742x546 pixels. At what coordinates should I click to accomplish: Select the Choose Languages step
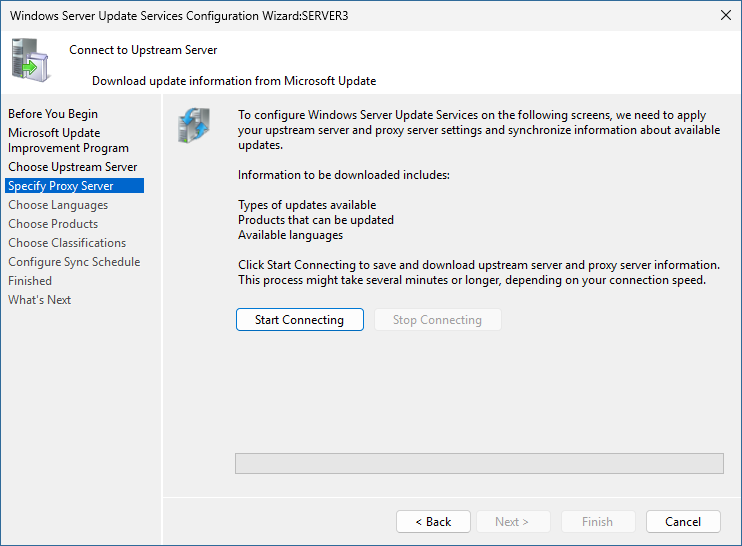coord(58,205)
